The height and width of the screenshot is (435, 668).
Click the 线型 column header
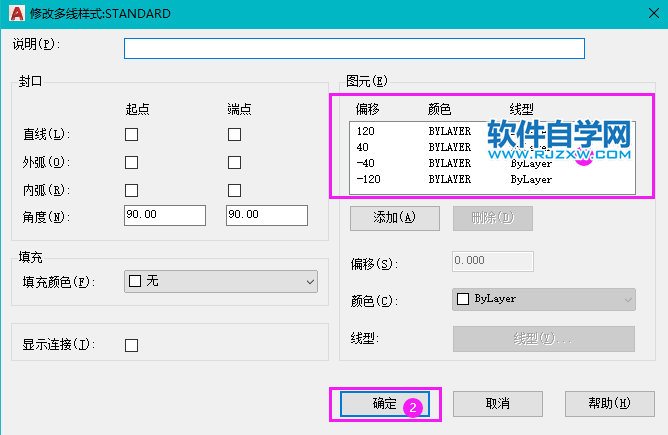pos(521,109)
